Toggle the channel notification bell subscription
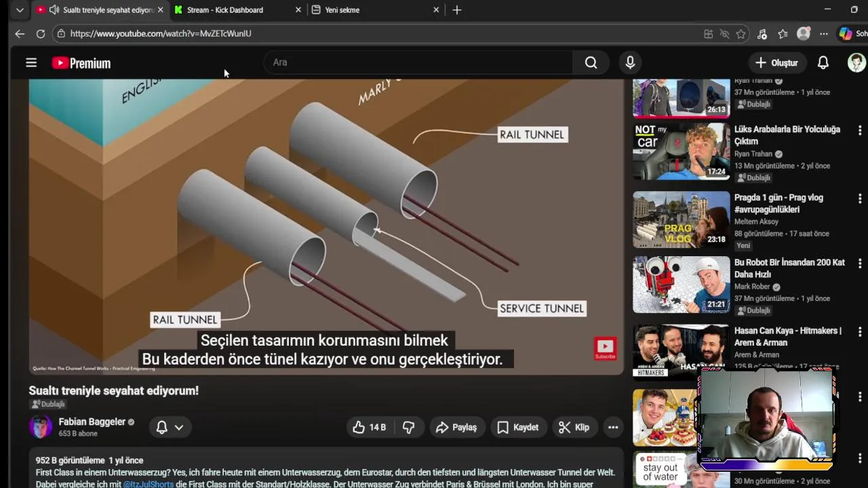Image resolution: width=868 pixels, height=488 pixels. click(x=170, y=427)
